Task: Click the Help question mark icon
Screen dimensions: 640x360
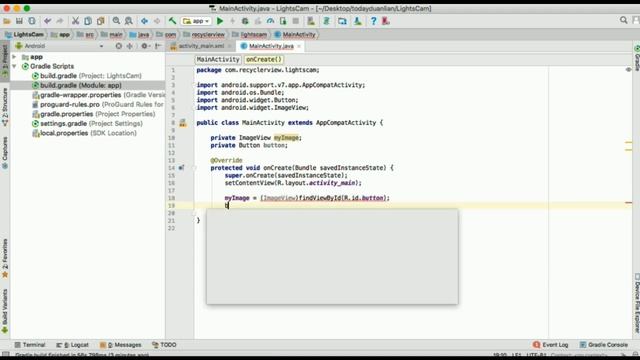Action: (x=373, y=21)
